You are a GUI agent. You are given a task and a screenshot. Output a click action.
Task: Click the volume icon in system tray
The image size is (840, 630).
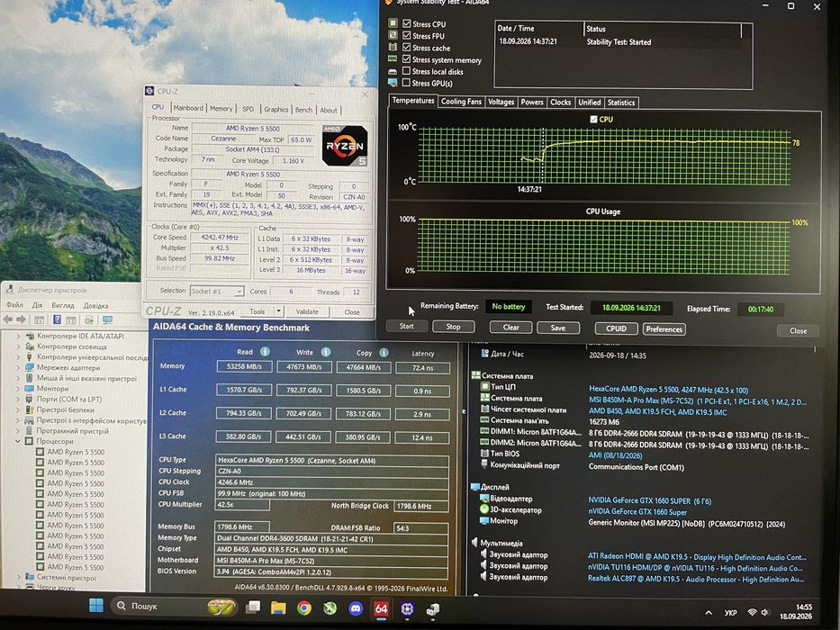click(765, 612)
